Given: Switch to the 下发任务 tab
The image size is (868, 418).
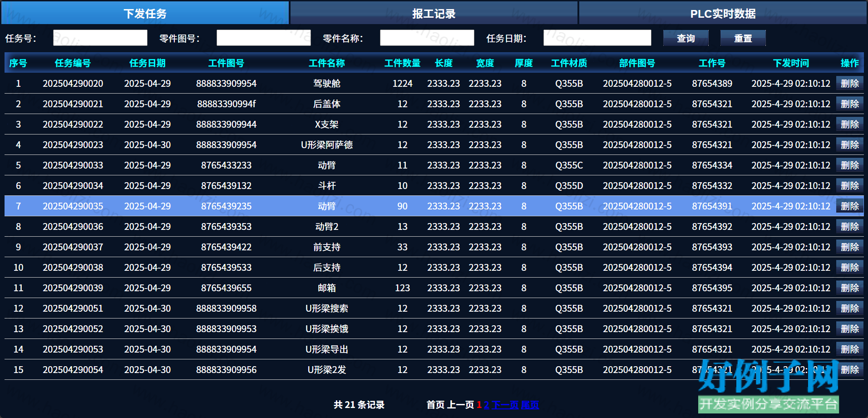Looking at the screenshot, I should tap(145, 13).
